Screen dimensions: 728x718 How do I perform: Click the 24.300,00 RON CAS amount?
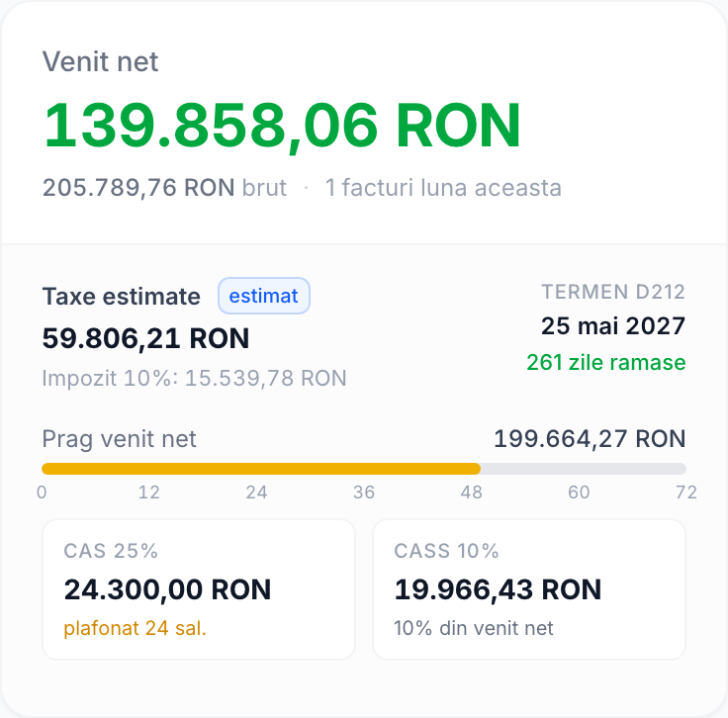coord(167,589)
